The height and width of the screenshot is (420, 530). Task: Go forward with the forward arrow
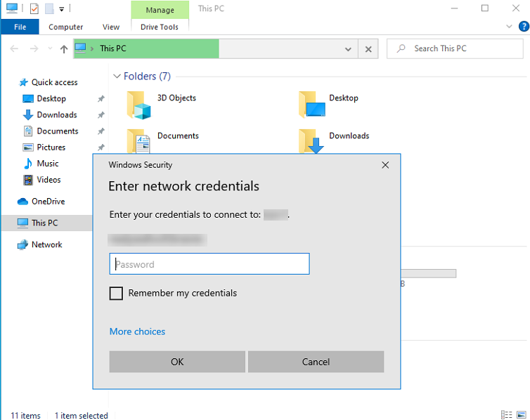(x=34, y=49)
